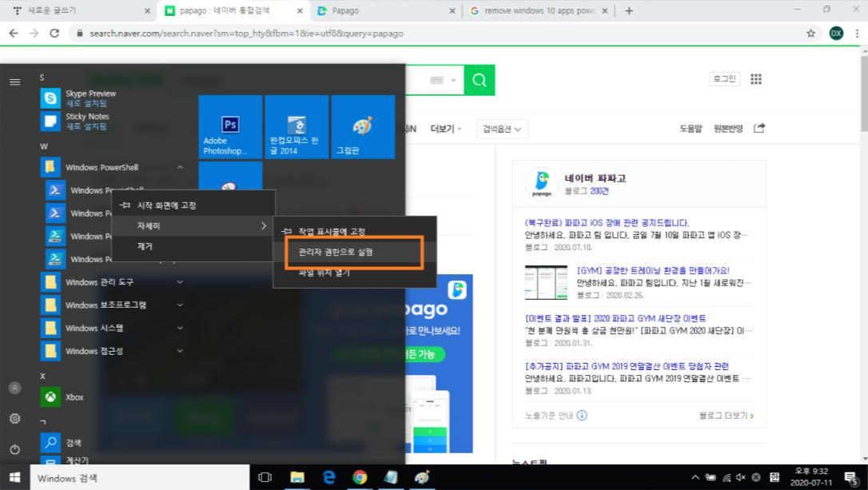The height and width of the screenshot is (490, 868).
Task: Open Chrome profile avatar DX
Action: (x=837, y=34)
